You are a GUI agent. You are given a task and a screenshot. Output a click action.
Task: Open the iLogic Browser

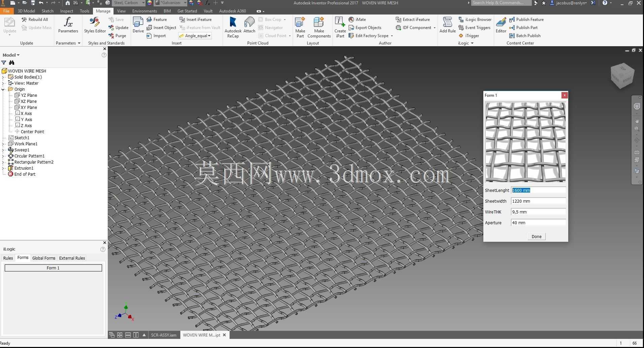tap(475, 20)
